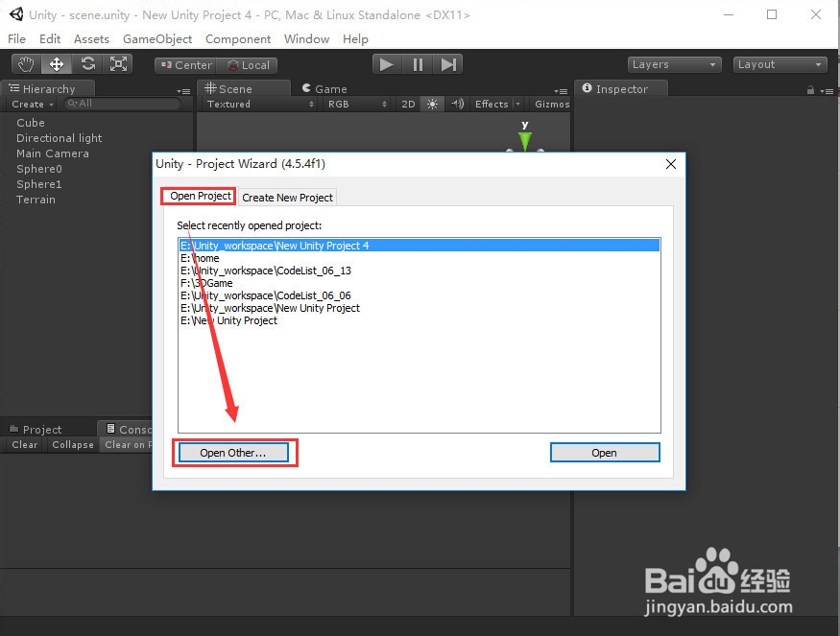Open Scene panel options menu icon
The image size is (840, 636).
(561, 91)
